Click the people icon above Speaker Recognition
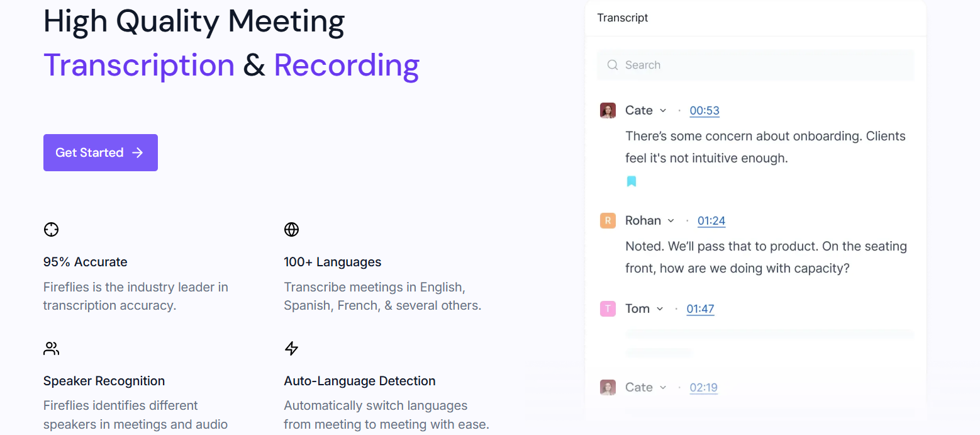This screenshot has height=435, width=980. pyautogui.click(x=51, y=349)
